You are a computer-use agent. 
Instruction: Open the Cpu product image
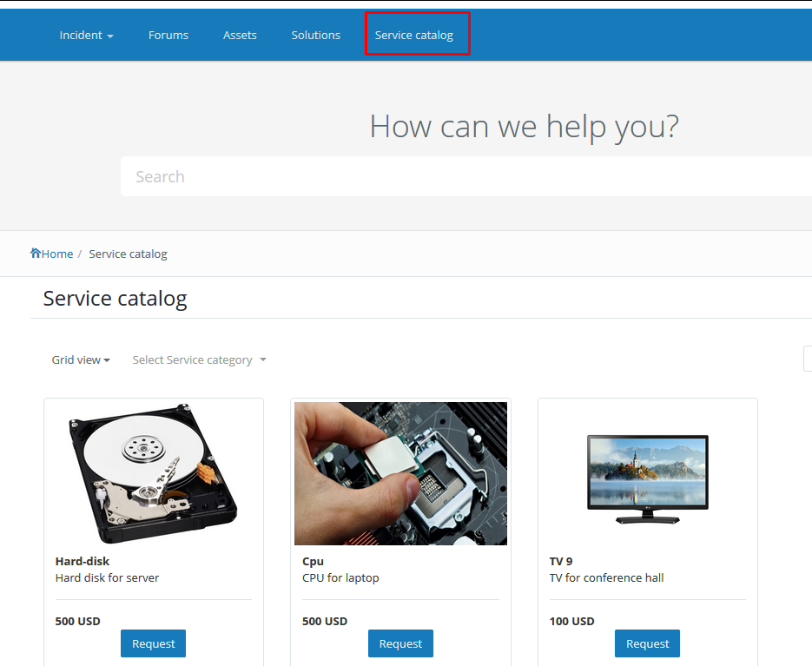tap(400, 473)
